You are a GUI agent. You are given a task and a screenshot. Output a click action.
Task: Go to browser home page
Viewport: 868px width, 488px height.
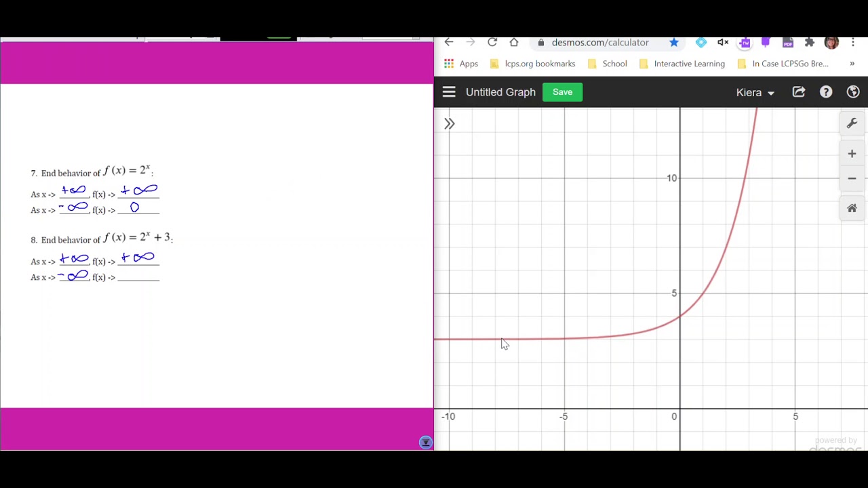[x=514, y=43]
